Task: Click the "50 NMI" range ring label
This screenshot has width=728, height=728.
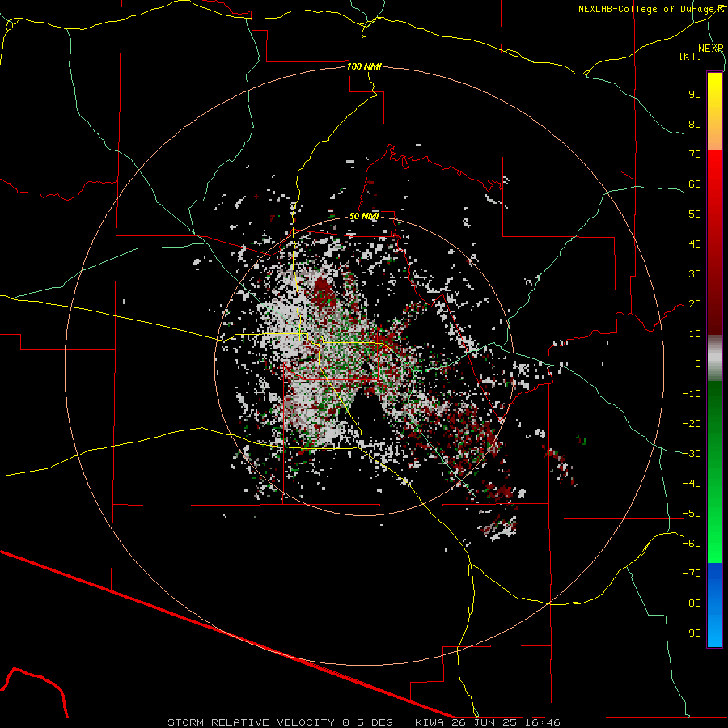Action: (364, 216)
